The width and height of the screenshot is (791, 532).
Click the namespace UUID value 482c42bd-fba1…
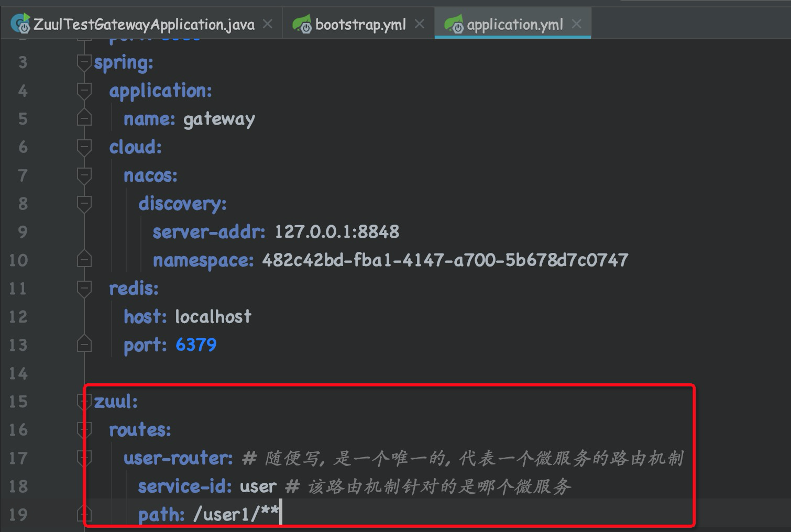tap(445, 260)
